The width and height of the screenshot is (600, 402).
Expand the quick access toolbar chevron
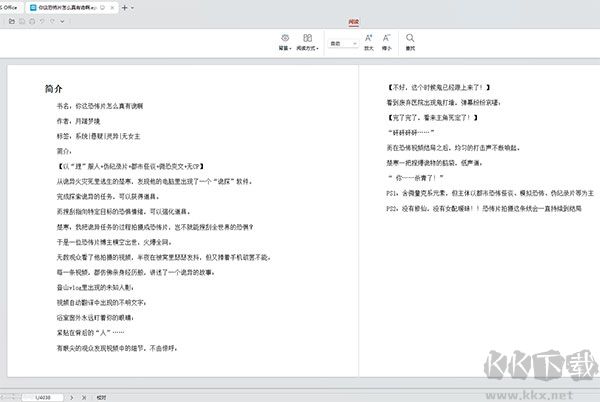coord(62,21)
